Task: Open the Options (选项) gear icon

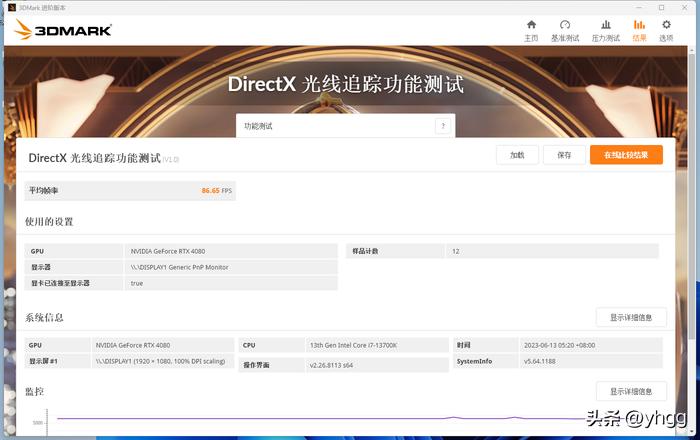Action: (x=666, y=25)
